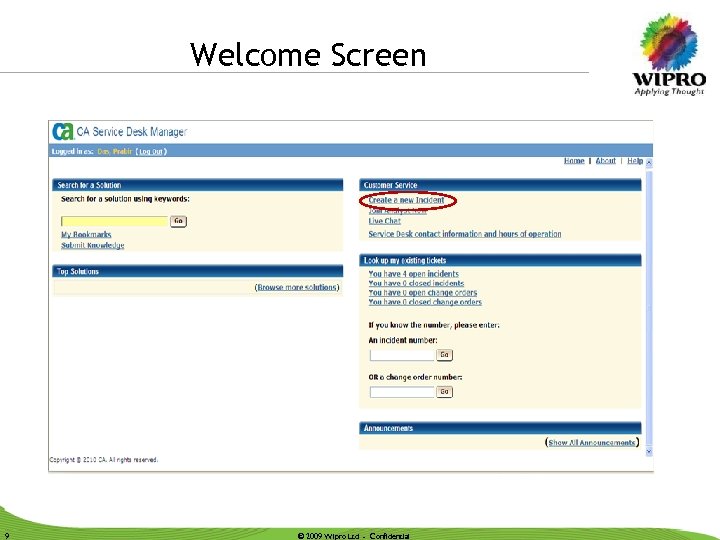720x540 pixels.
Task: View your 0 closed change orders
Action: coord(425,302)
